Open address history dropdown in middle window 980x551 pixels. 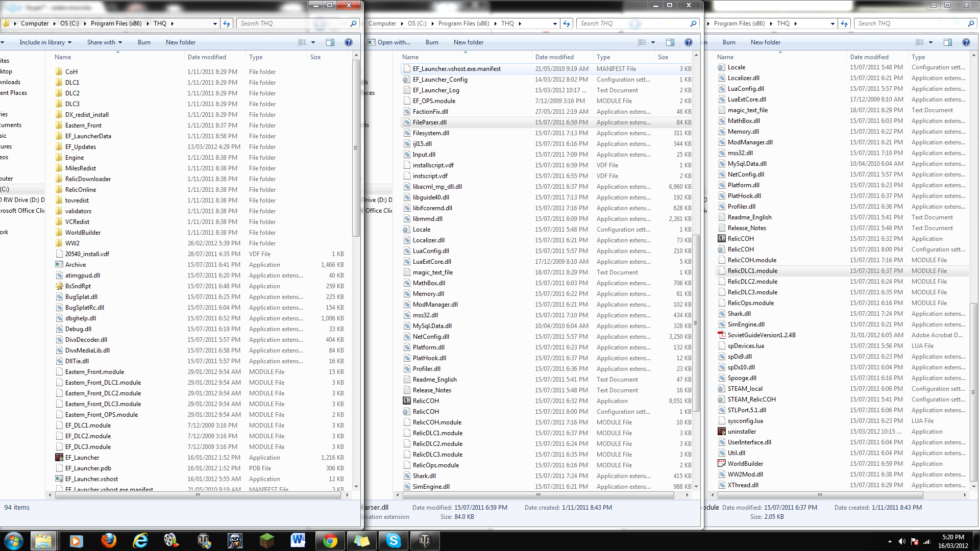[555, 23]
